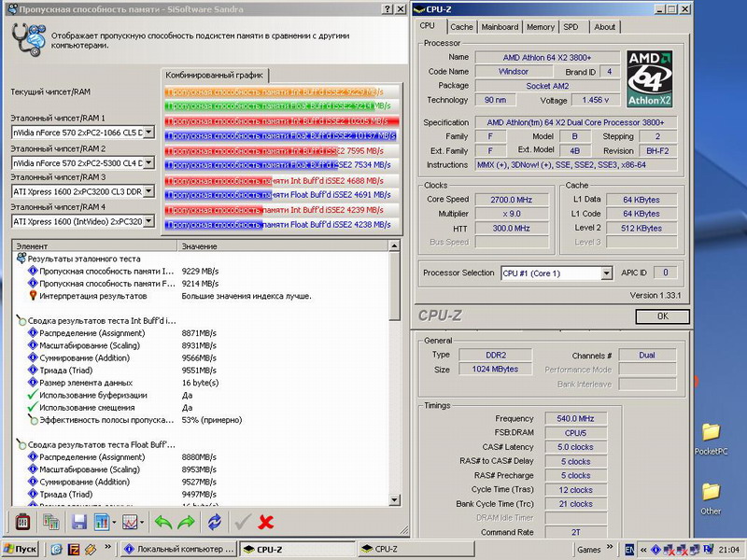Screen dimensions: 747x560
Task: Click the orange Int Buff'd 9229 MB/s bar
Action: point(281,91)
